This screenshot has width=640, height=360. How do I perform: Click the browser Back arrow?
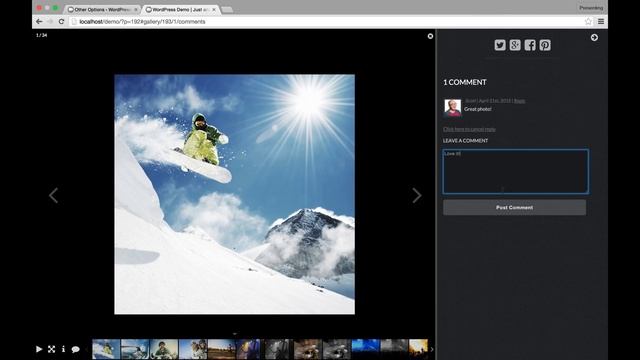[x=39, y=22]
